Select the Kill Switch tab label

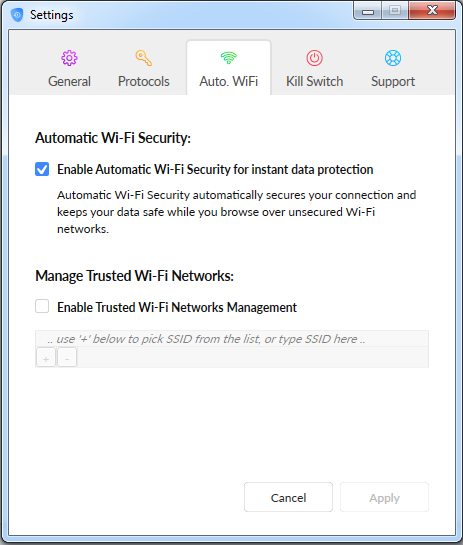pyautogui.click(x=315, y=81)
